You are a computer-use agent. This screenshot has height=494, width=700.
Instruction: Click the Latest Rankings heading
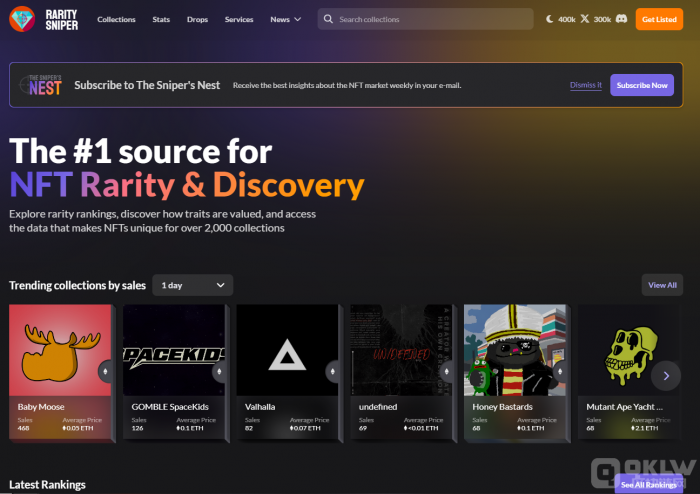pyautogui.click(x=47, y=484)
